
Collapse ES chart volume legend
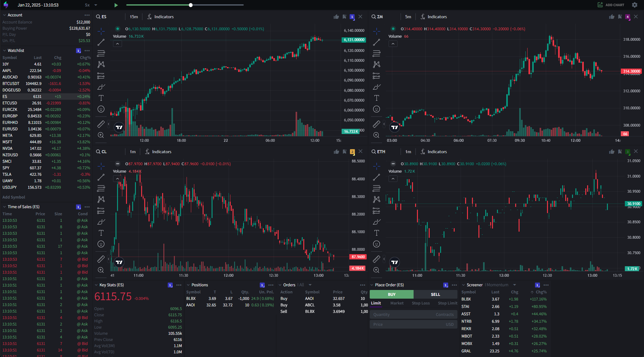click(x=117, y=44)
